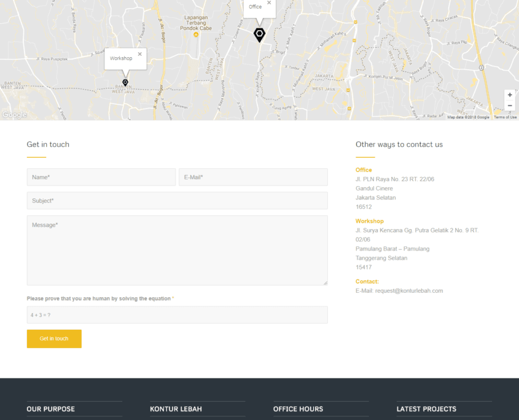Screen dimensions: 519x420
Task: Close the Workshop info popup
Action: click(x=139, y=54)
